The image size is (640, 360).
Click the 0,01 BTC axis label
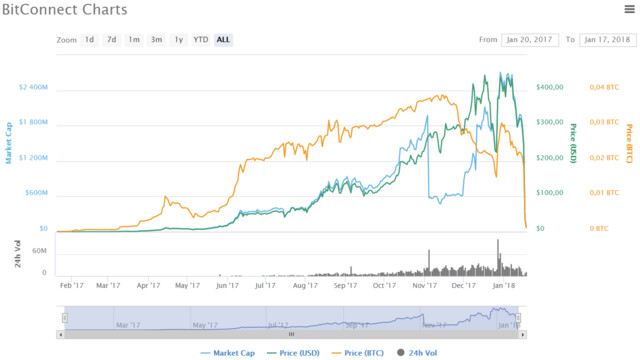604,193
